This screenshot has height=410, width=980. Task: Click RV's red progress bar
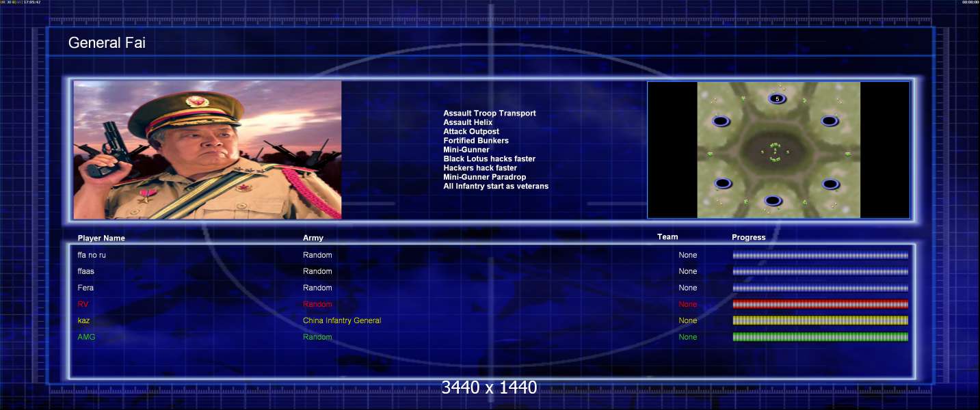point(821,304)
